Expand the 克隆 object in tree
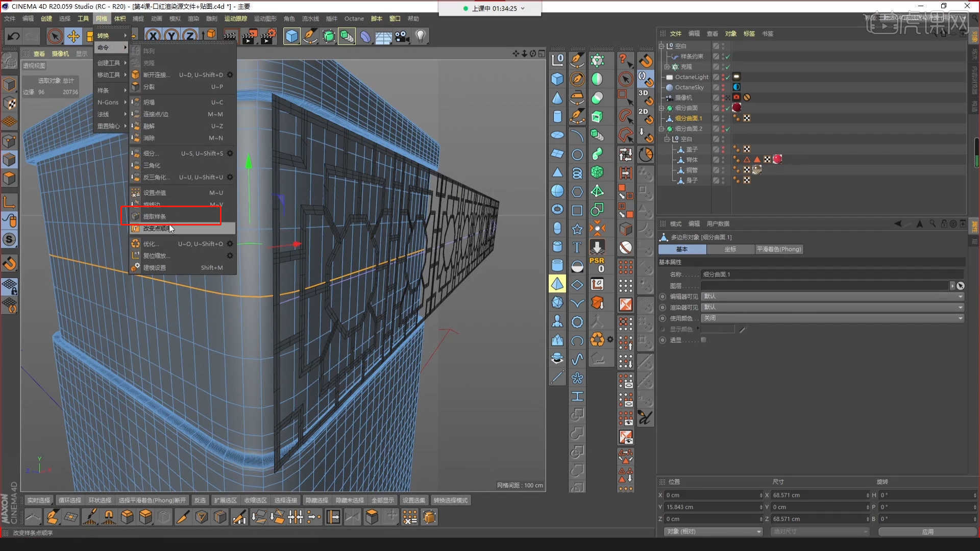 pyautogui.click(x=667, y=67)
